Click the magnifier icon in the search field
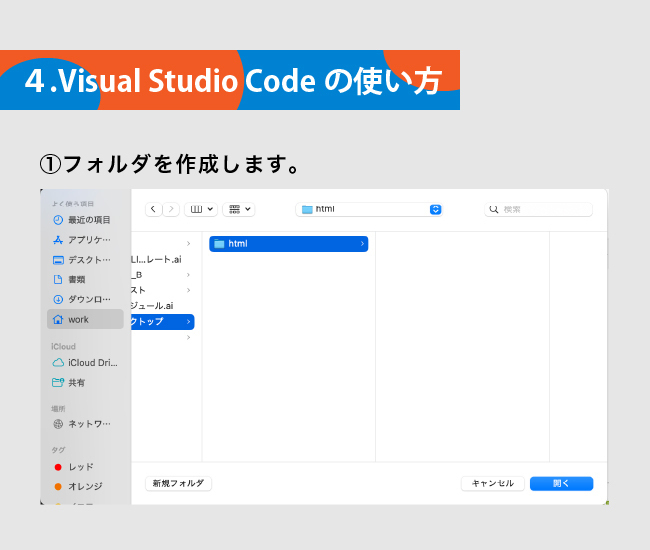 click(494, 209)
